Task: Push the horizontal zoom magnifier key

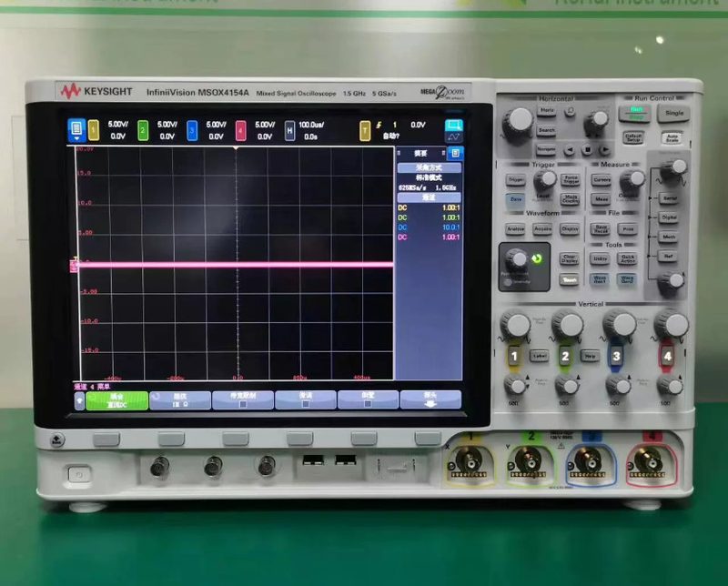Action: (x=570, y=111)
